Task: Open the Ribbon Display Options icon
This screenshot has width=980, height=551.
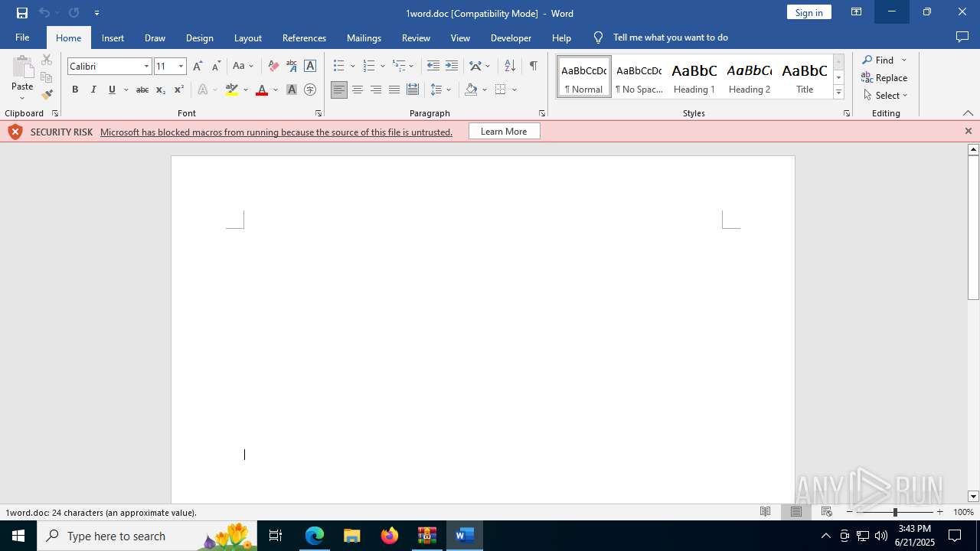Action: (857, 12)
